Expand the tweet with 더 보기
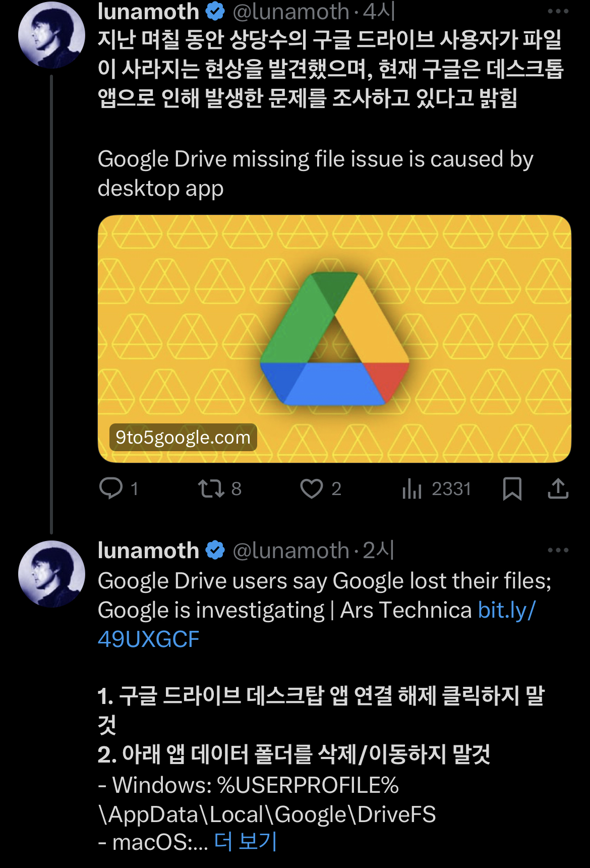Screen dimensions: 590x868 pos(246,841)
